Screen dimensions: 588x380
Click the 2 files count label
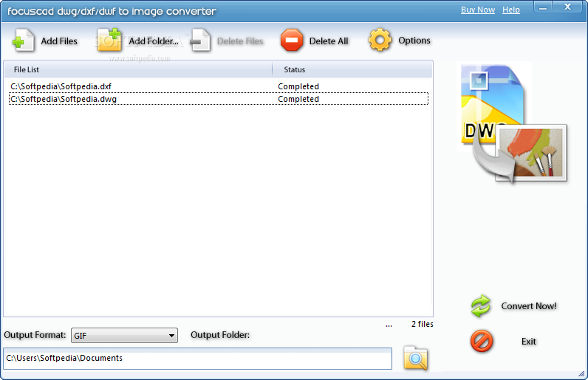coord(423,324)
